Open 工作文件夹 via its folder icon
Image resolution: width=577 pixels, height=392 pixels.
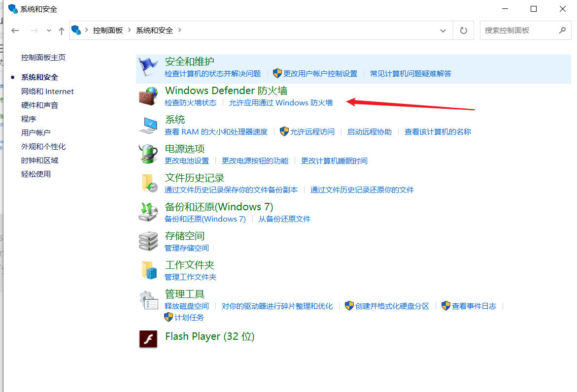pos(148,270)
